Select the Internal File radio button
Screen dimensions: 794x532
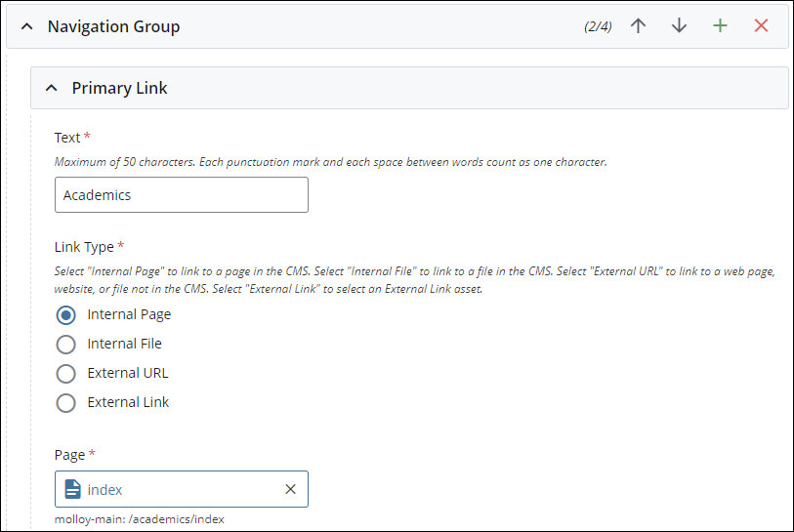tap(65, 345)
